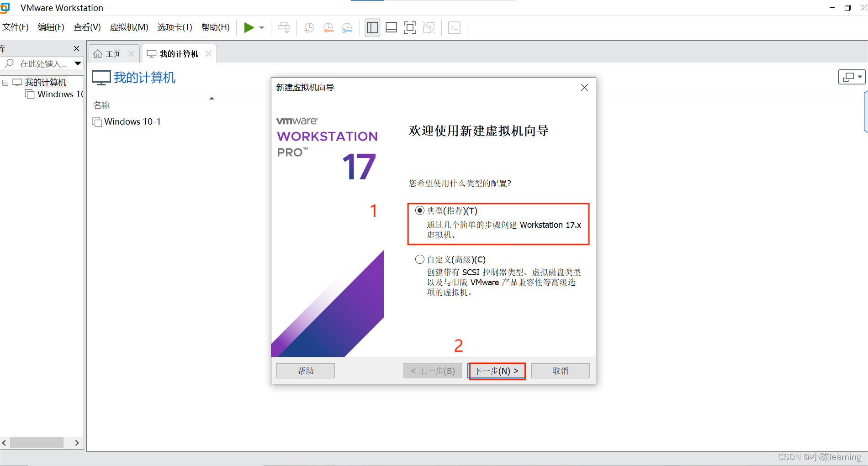Close the 新建虚拟机向导 dialog
The width and height of the screenshot is (868, 466).
[584, 88]
